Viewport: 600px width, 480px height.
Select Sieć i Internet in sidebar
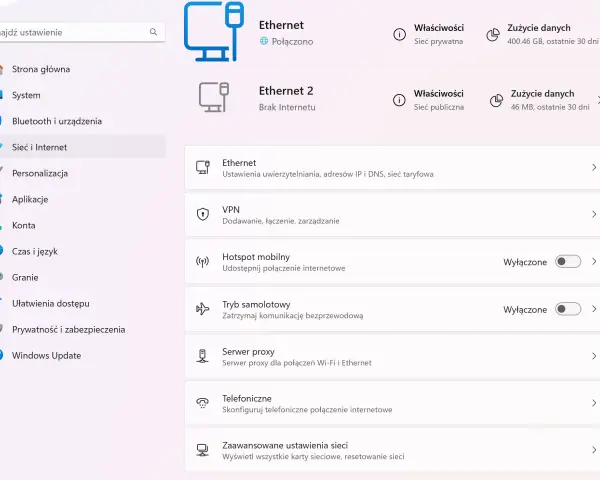click(82, 147)
